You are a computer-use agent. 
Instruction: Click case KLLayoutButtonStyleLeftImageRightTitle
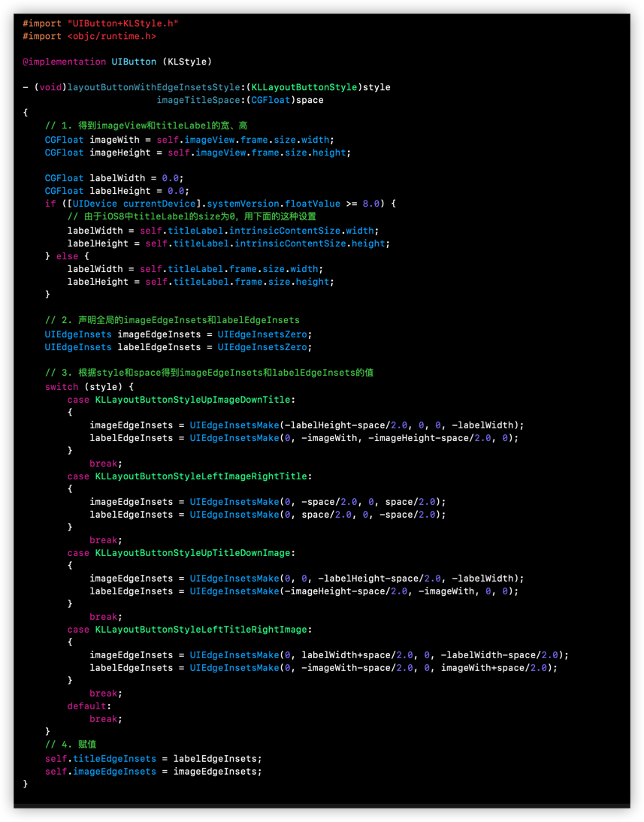click(x=190, y=476)
